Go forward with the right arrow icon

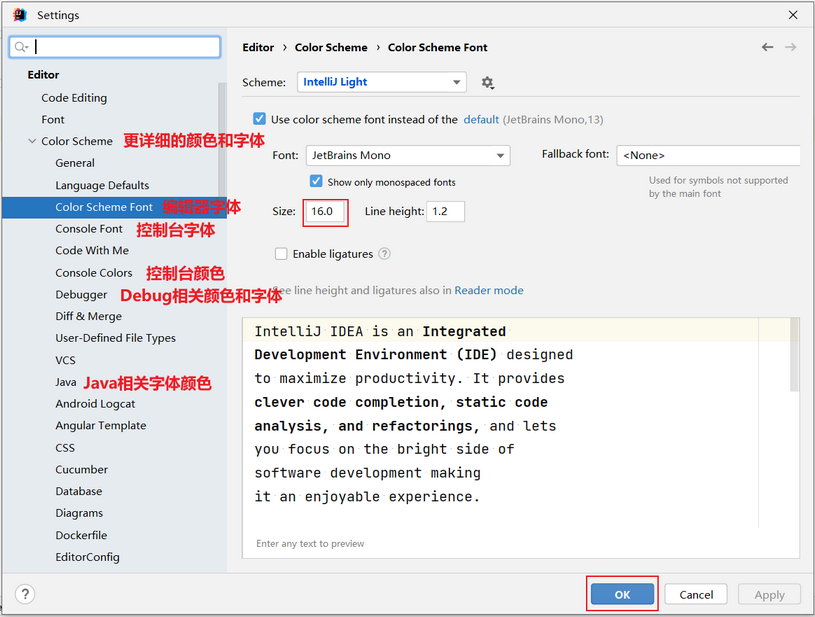click(x=791, y=47)
